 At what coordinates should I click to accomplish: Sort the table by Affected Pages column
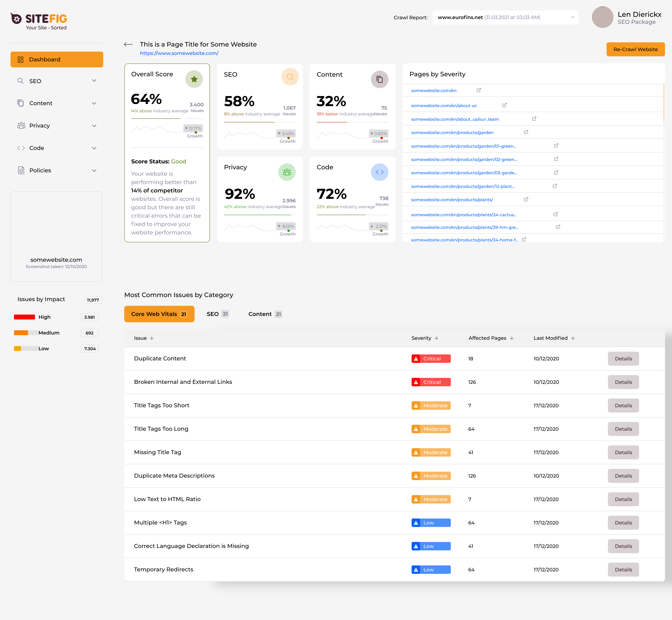pyautogui.click(x=491, y=338)
